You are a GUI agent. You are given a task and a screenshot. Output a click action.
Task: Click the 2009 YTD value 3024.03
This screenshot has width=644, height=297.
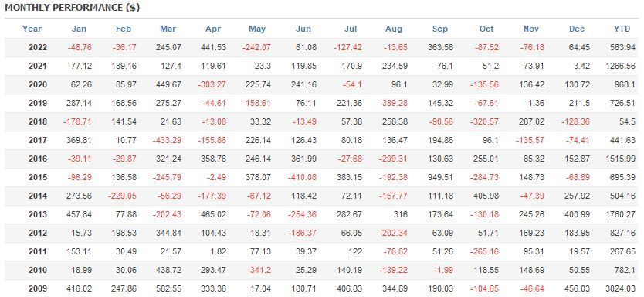(619, 288)
